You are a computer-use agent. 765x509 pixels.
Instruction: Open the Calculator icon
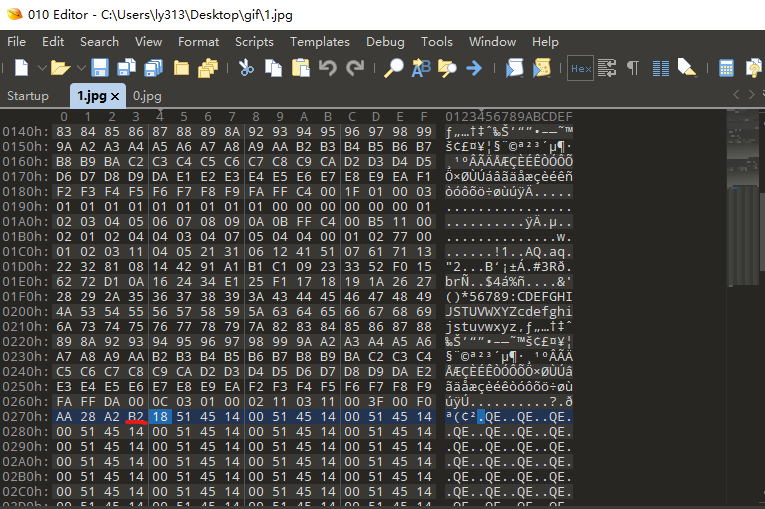[726, 68]
